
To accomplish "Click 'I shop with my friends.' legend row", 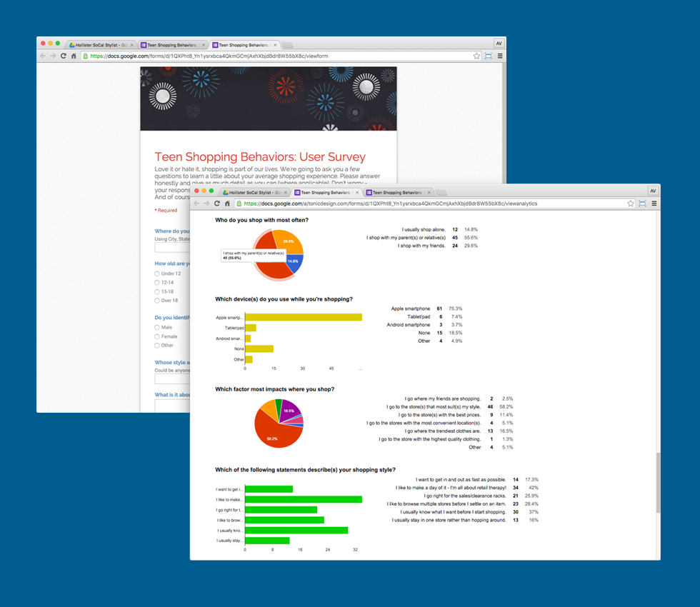I will click(x=437, y=246).
